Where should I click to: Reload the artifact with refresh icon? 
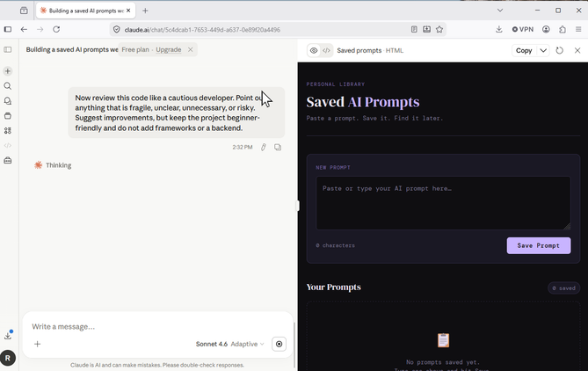560,50
